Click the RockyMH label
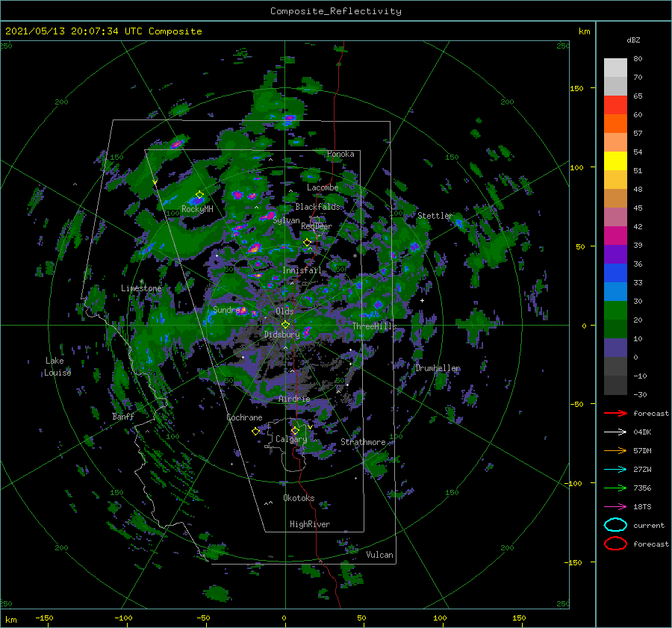Image resolution: width=672 pixels, height=628 pixels. coord(197,209)
